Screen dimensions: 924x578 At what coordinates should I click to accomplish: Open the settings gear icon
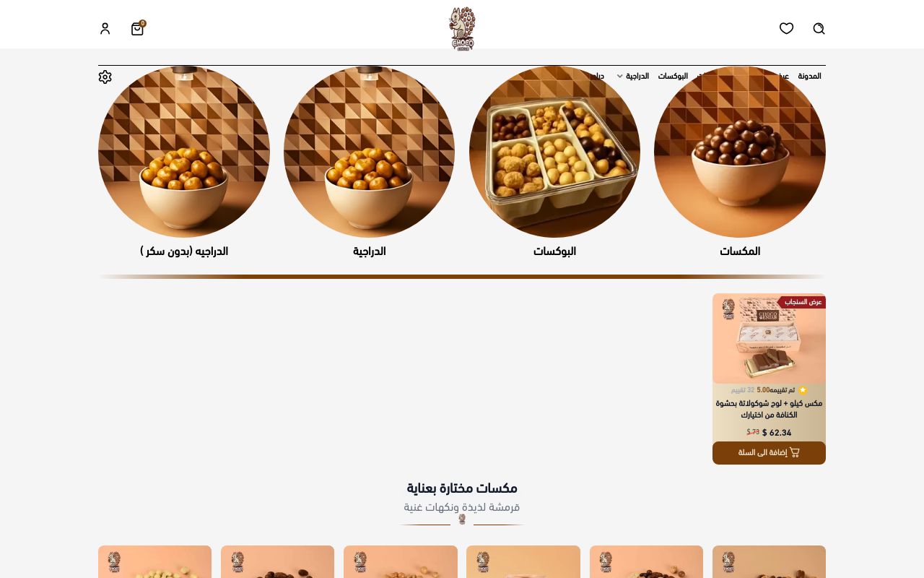(x=105, y=77)
